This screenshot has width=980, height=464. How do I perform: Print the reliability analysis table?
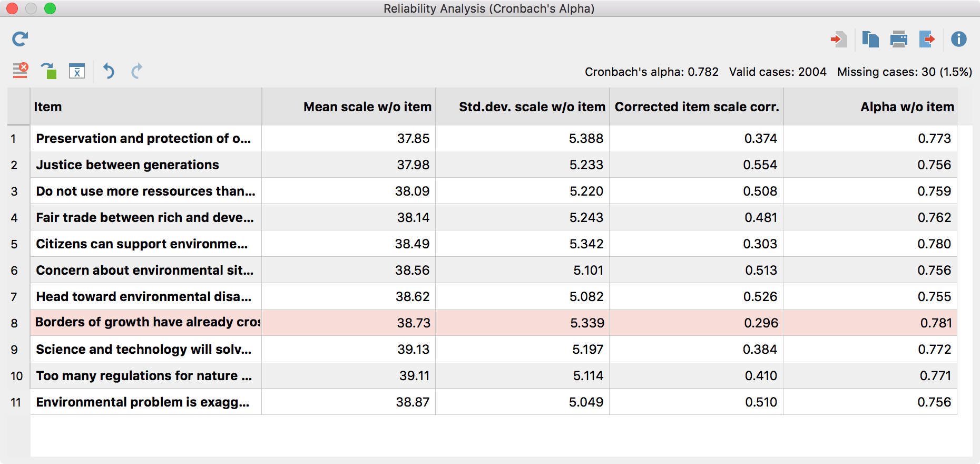tap(898, 39)
